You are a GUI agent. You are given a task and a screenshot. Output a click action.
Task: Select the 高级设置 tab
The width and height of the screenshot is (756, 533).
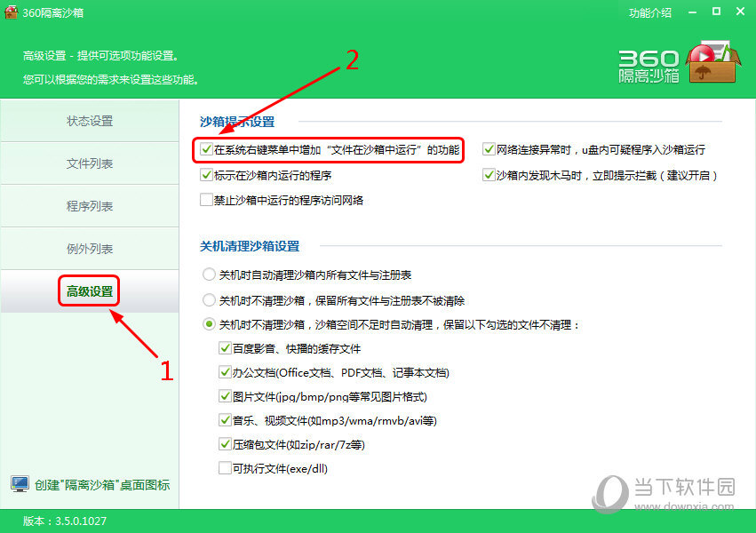(x=88, y=290)
